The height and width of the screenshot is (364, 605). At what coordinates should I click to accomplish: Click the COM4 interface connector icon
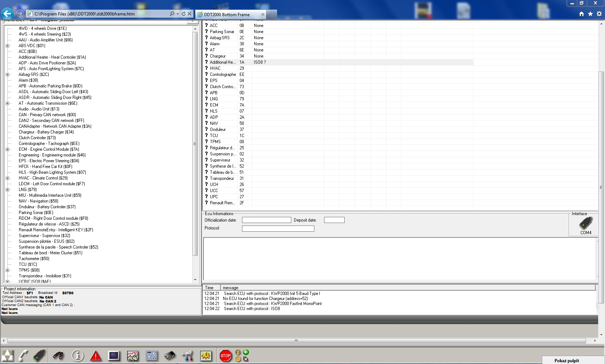pyautogui.click(x=586, y=223)
